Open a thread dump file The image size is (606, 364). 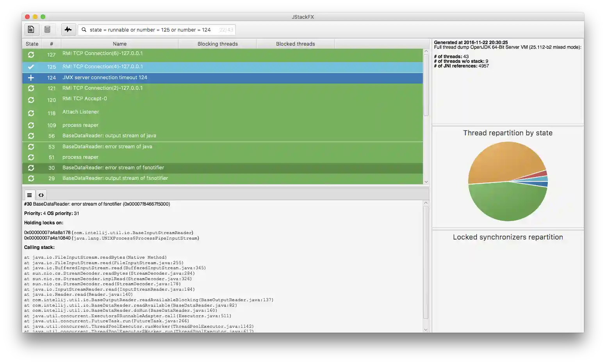pyautogui.click(x=31, y=29)
